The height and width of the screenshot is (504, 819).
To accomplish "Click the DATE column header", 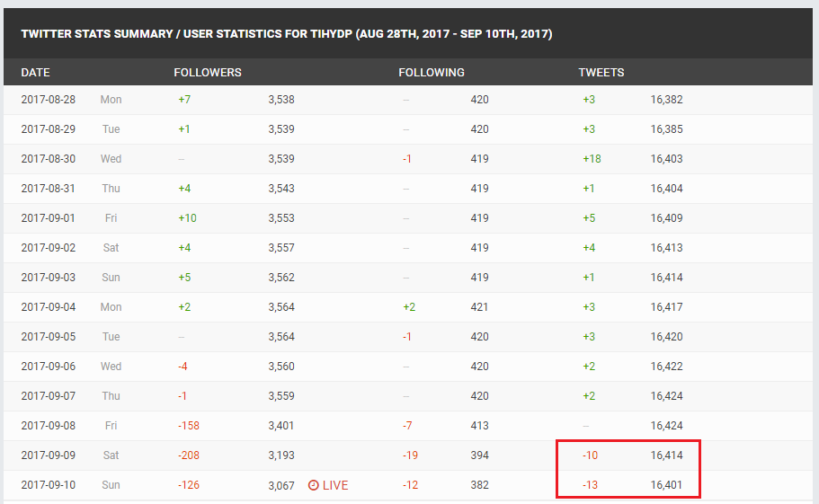I will click(x=36, y=73).
